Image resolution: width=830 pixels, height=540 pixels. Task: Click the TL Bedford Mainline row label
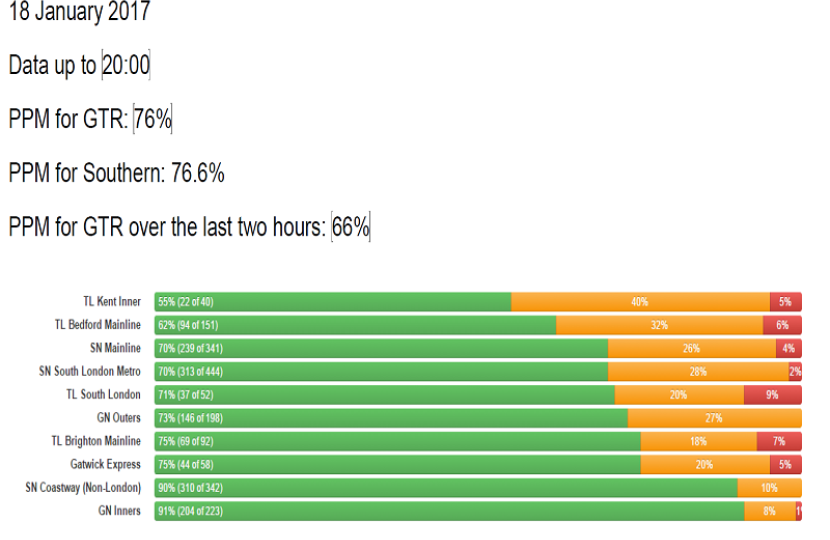(97, 325)
